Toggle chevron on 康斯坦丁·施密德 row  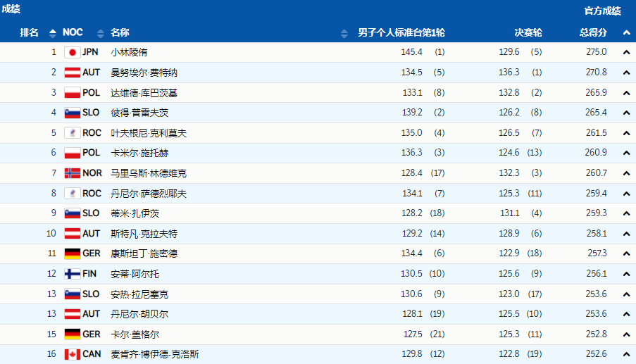click(626, 253)
